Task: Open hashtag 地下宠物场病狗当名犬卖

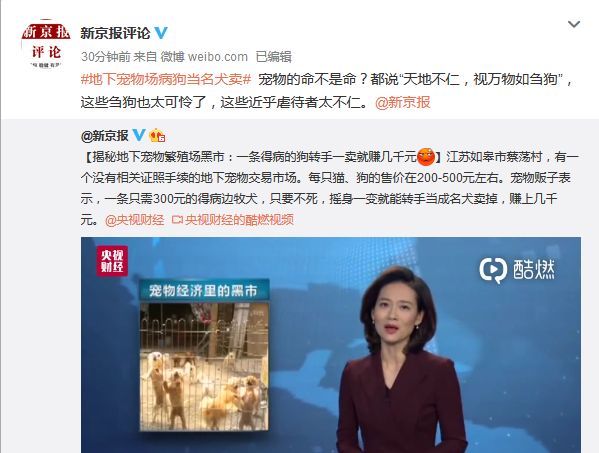Action: coord(166,79)
